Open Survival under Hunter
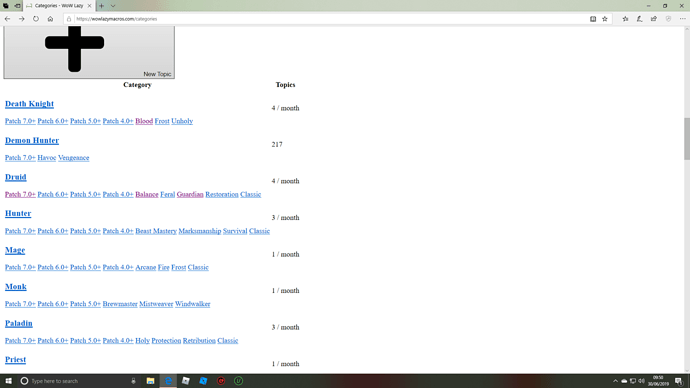 click(x=235, y=231)
